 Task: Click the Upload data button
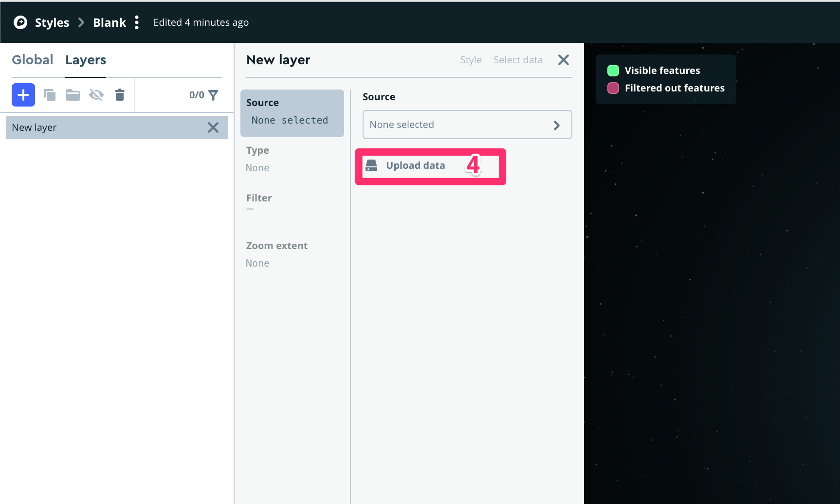coord(415,166)
